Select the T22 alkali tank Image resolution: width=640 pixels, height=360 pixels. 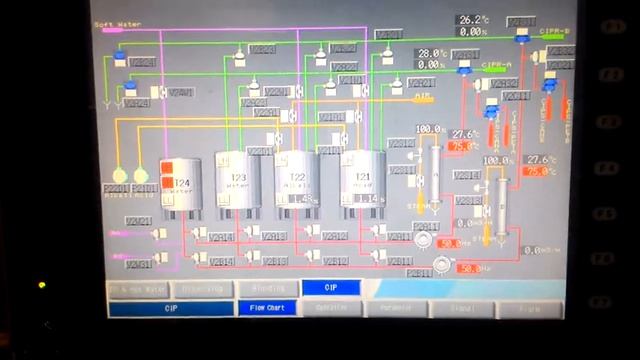297,180
